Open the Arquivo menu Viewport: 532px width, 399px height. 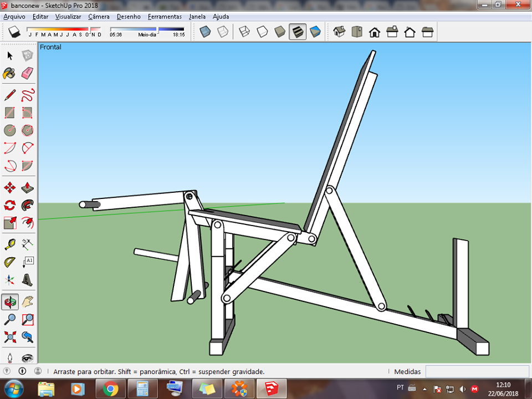click(14, 17)
